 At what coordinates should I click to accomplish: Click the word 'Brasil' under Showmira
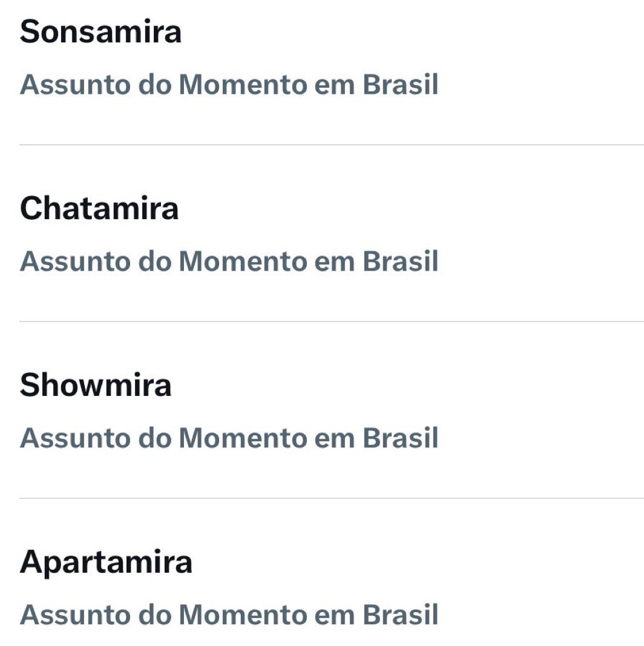(x=400, y=438)
